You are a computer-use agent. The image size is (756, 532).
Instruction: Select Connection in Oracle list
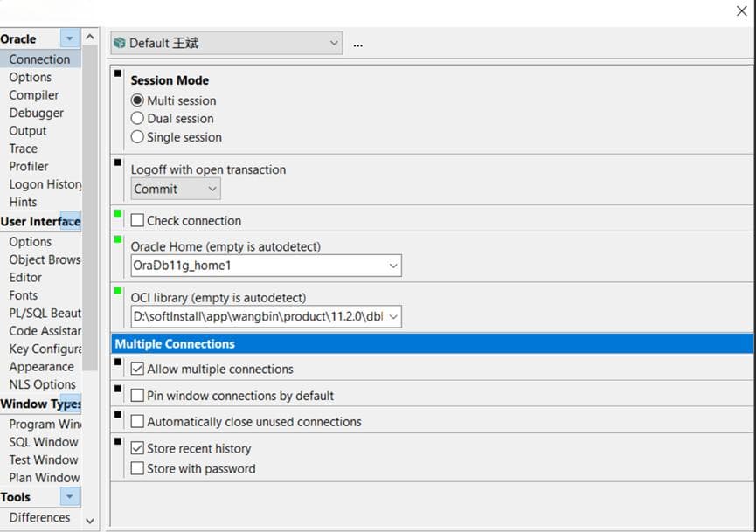40,59
